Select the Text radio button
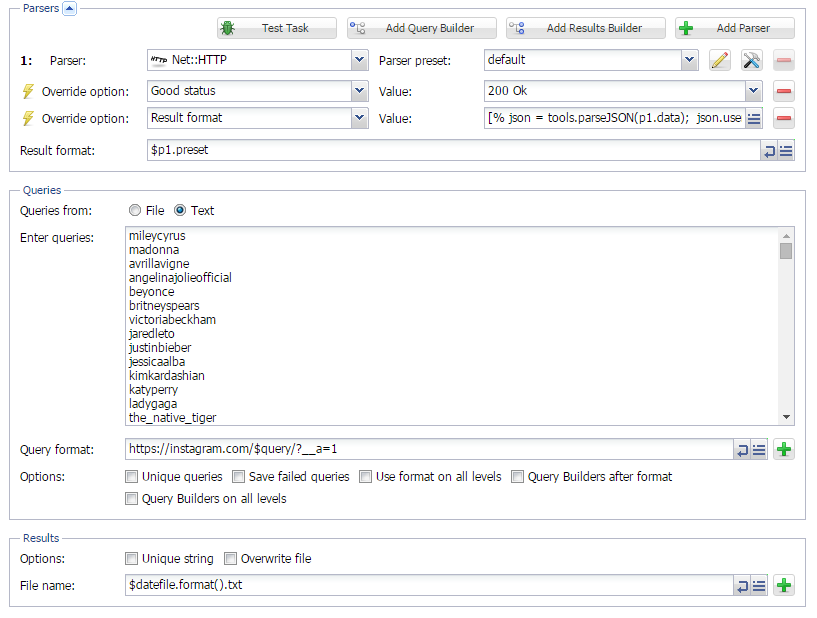Image resolution: width=817 pixels, height=618 pixels. pos(180,210)
